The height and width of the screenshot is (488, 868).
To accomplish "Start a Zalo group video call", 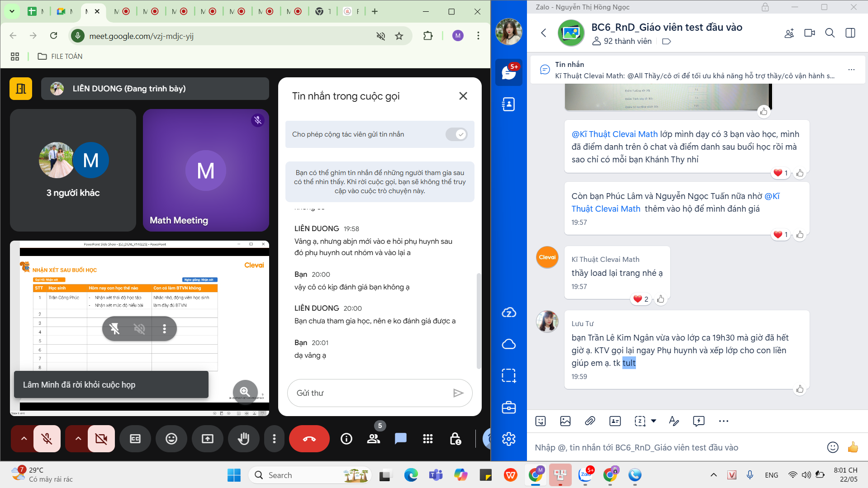I will [x=810, y=33].
